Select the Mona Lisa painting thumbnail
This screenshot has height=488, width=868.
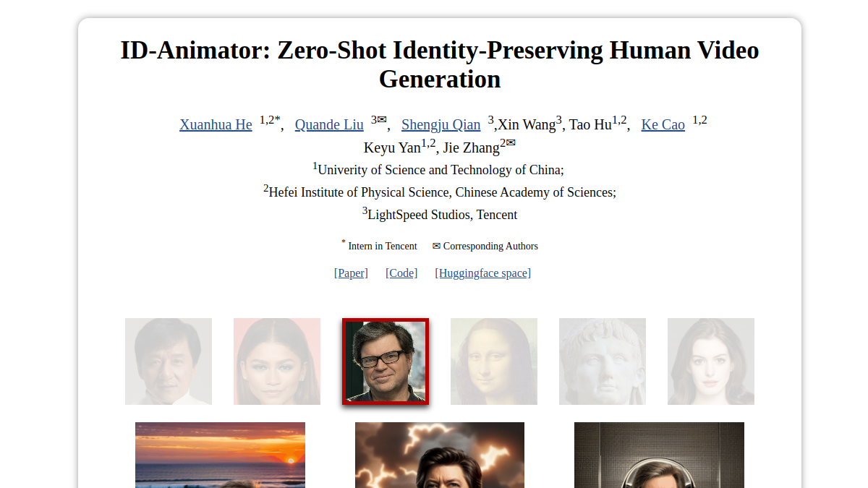[x=494, y=361]
